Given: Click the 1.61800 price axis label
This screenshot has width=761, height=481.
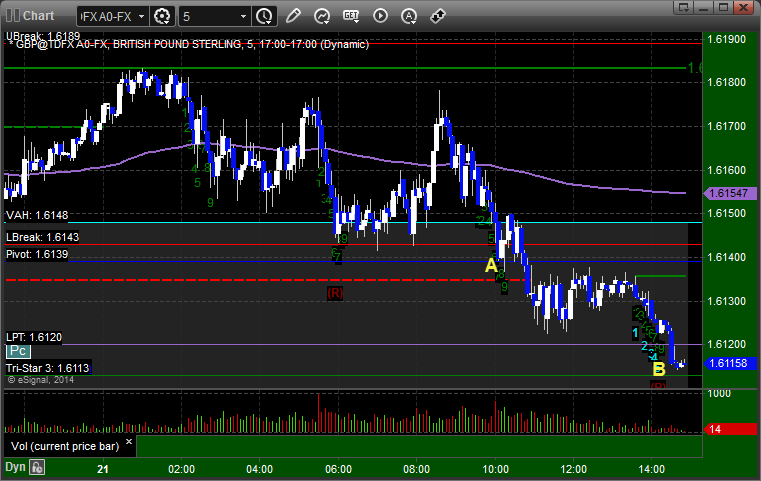Looking at the screenshot, I should coord(727,82).
